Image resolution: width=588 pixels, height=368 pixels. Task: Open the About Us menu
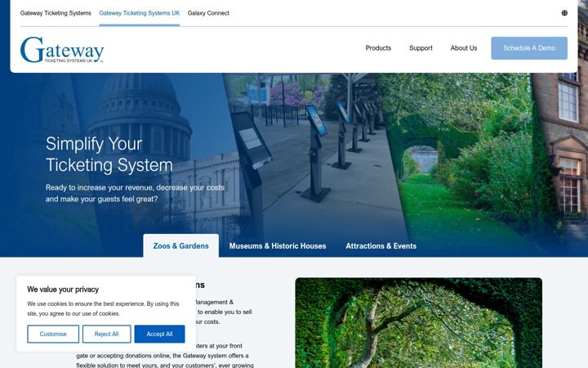(x=464, y=48)
